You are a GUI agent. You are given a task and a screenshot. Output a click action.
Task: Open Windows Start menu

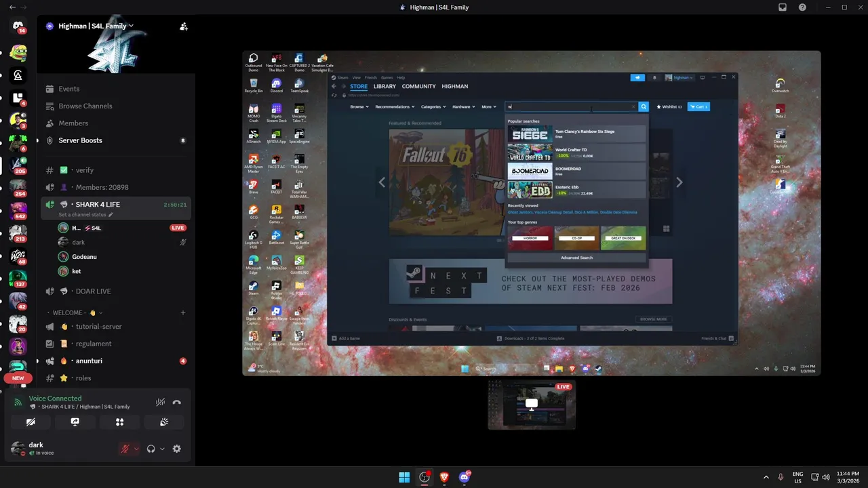[404, 477]
